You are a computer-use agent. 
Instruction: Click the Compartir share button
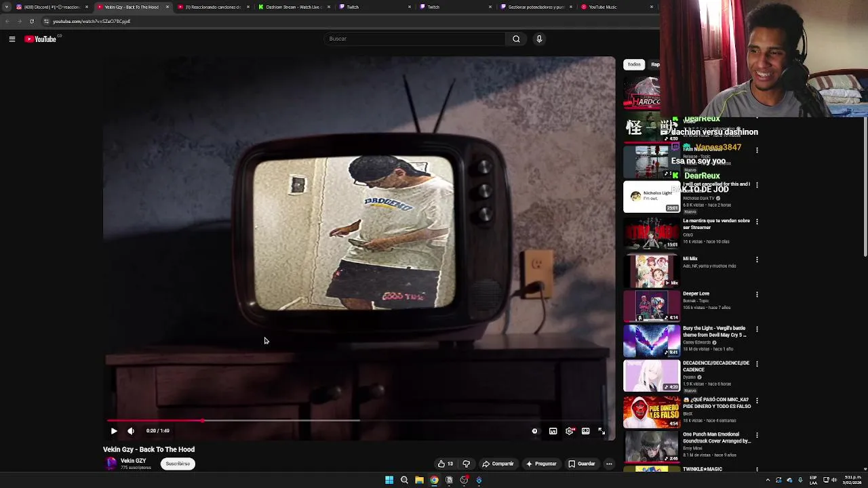pos(498,464)
